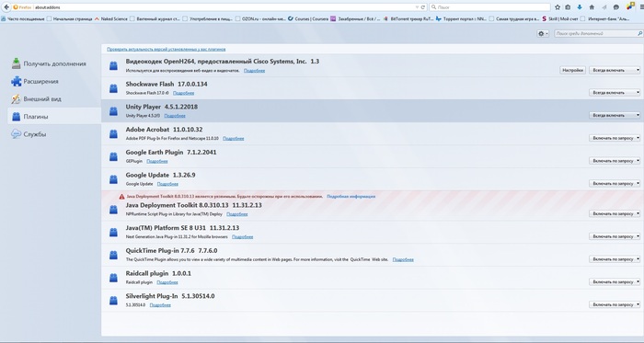Click Подробнее link for Google Earth Plugin
The height and width of the screenshot is (343, 644).
pos(157,161)
